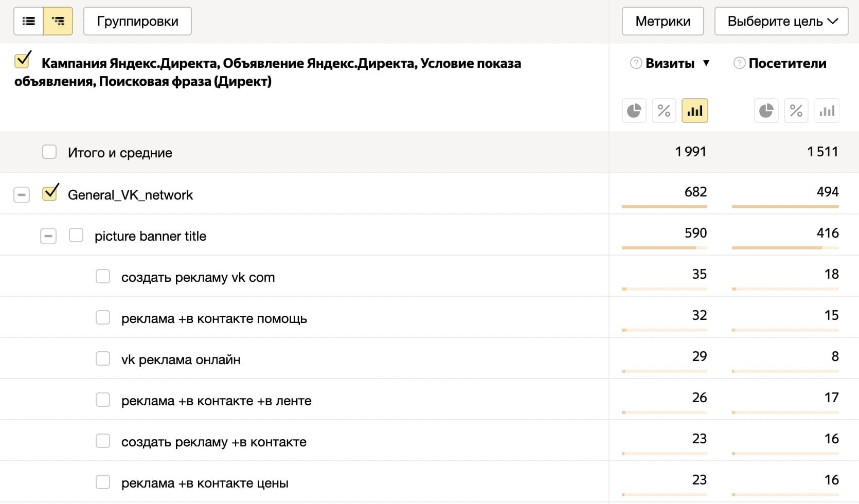Click phrase реклама +в контакте помощь

point(214,318)
